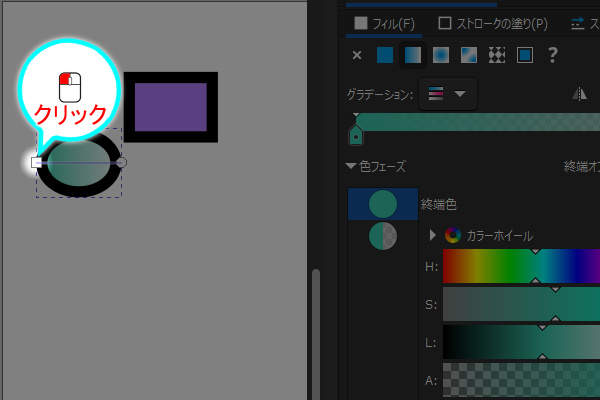This screenshot has height=400, width=600.
Task: Adjust the L lightness slider
Action: [x=521, y=342]
